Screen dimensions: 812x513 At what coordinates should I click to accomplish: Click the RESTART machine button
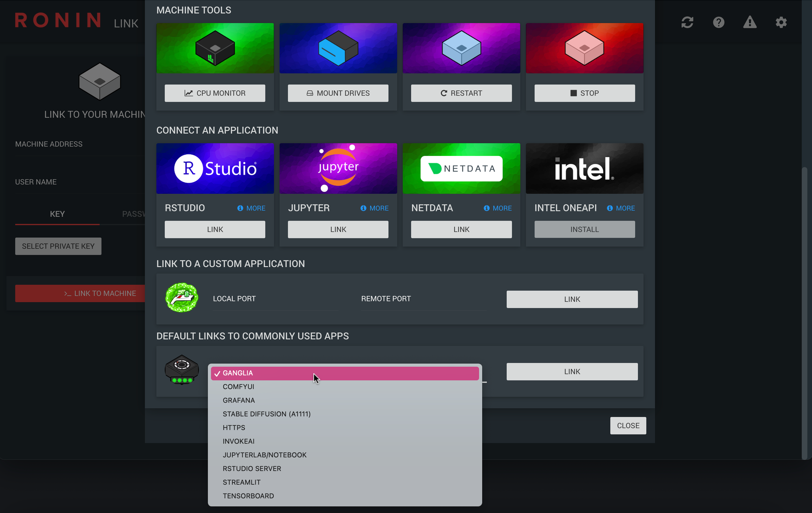(461, 93)
